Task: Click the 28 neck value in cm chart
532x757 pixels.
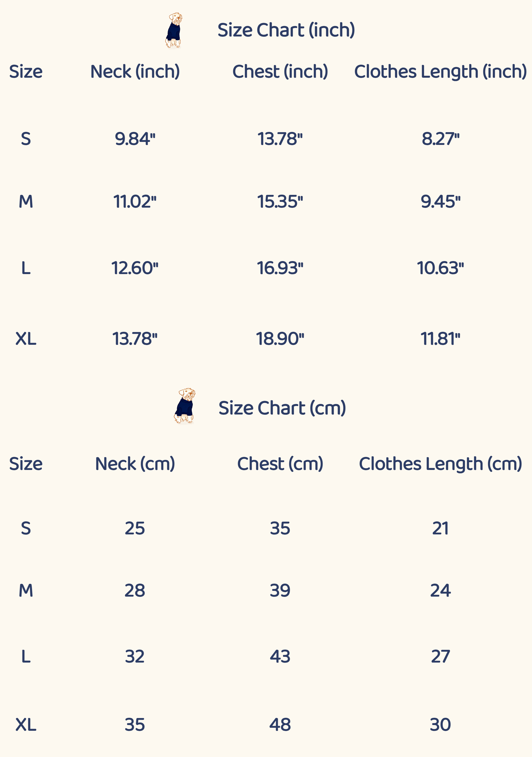Action: [135, 591]
